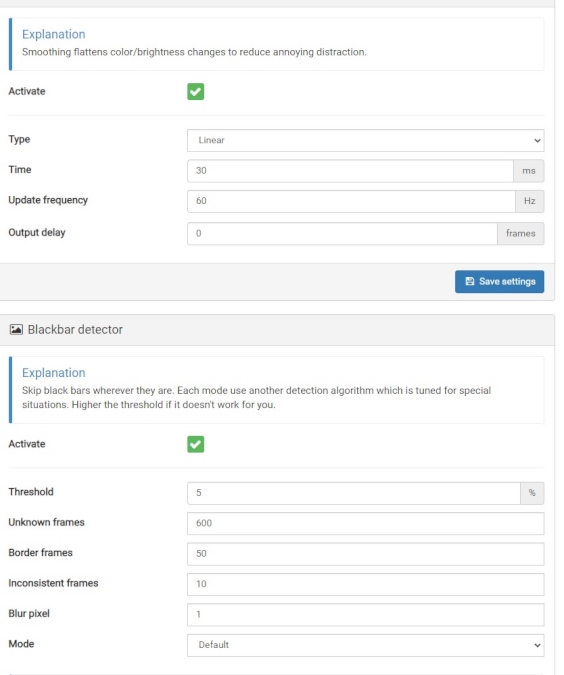The width and height of the screenshot is (564, 675).
Task: Click the Blur pixel input field
Action: click(366, 615)
